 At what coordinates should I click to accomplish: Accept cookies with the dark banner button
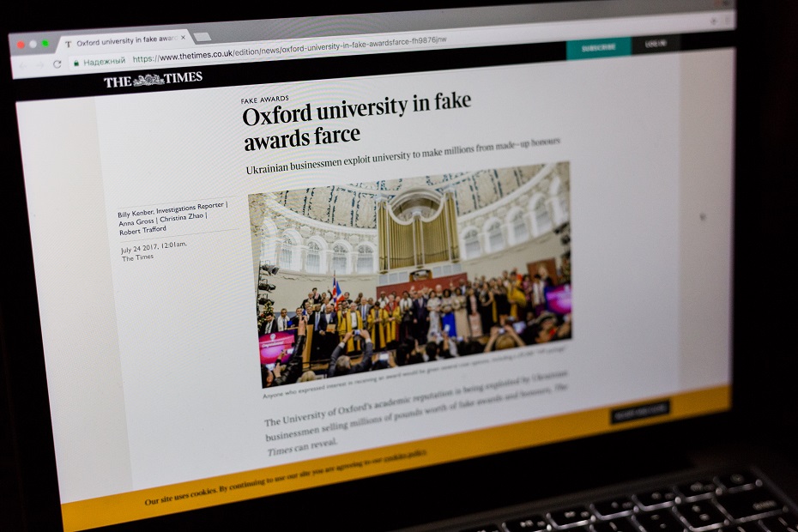coord(639,411)
